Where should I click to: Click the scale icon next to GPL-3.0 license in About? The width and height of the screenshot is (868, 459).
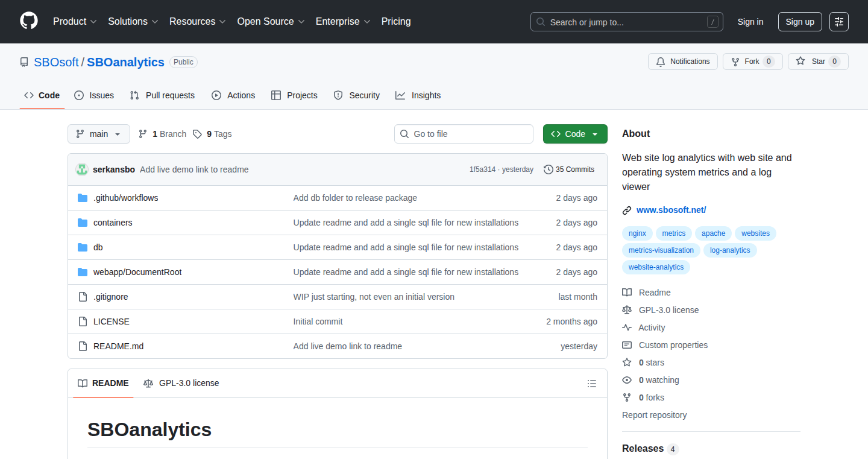point(627,310)
